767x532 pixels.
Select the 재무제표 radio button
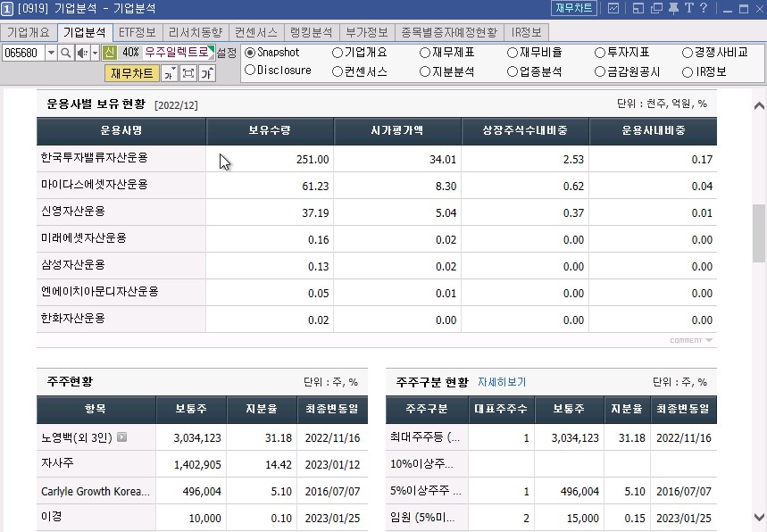click(425, 53)
